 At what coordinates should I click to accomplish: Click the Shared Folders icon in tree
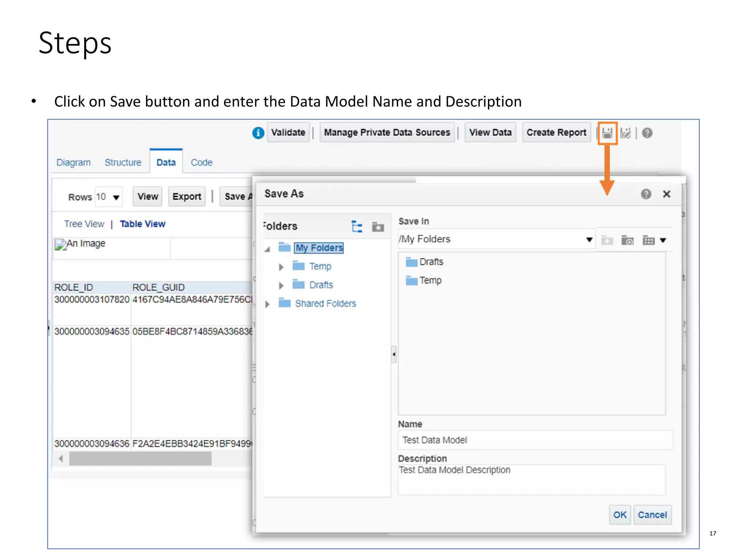(x=285, y=303)
